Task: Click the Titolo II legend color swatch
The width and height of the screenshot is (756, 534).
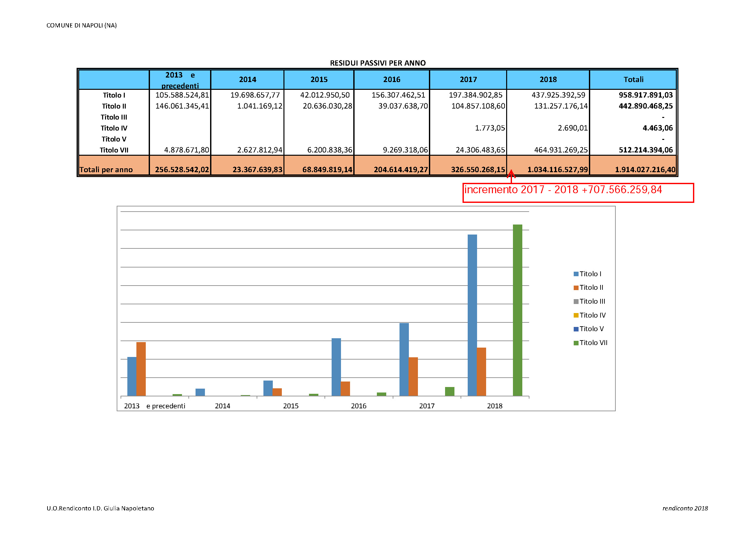Action: [x=576, y=288]
